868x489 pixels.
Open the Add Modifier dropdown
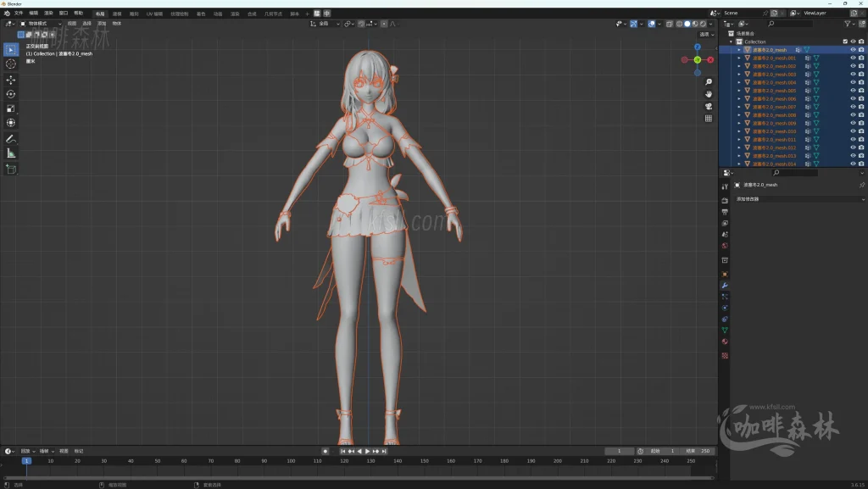799,199
